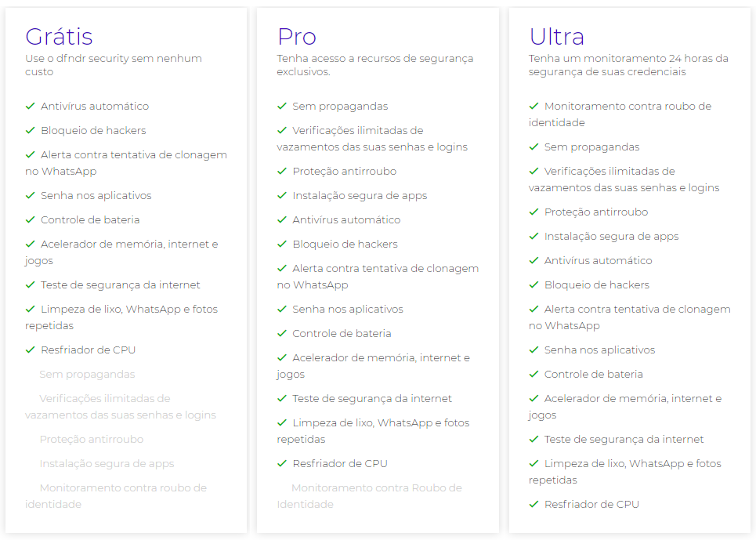This screenshot has width=756, height=540.
Task: Click checkmark beside Antivírus automático in Grátis column
Action: (30, 106)
